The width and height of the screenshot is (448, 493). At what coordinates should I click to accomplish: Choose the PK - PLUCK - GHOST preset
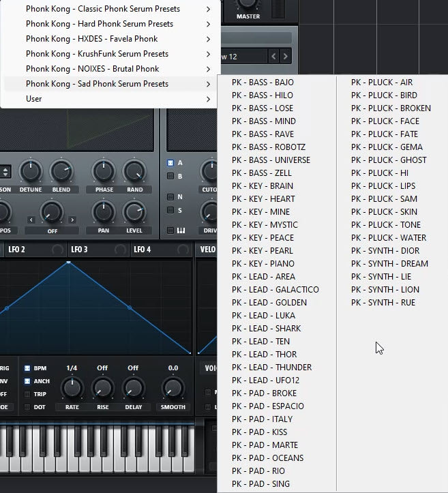click(389, 160)
